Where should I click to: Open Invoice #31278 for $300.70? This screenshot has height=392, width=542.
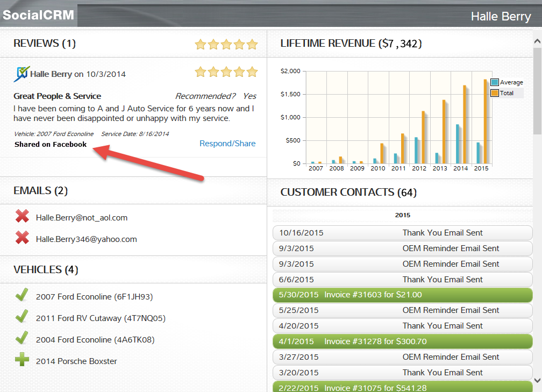[402, 341]
